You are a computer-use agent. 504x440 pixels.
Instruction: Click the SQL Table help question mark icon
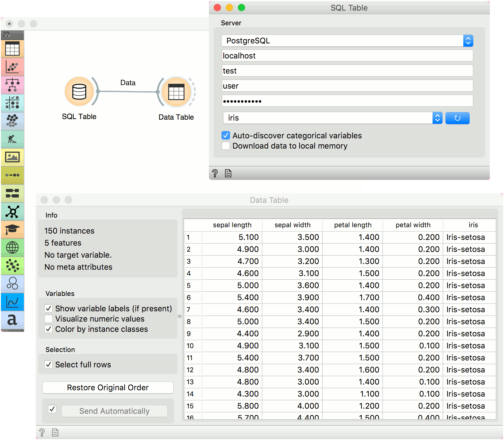tap(215, 173)
